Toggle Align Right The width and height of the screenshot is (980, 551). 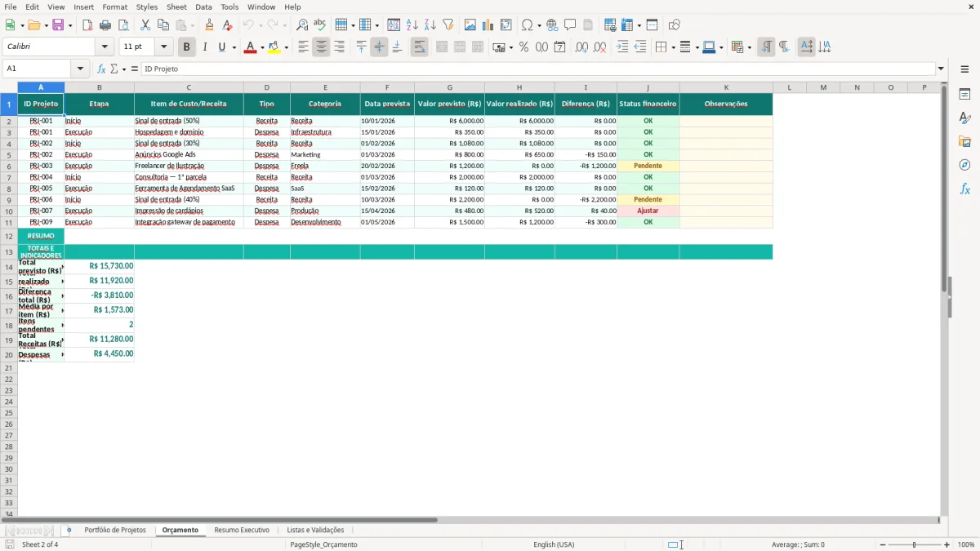[x=339, y=47]
